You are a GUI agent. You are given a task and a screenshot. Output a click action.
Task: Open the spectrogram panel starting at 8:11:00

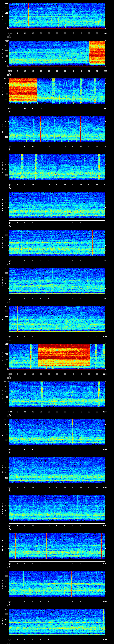[x=57, y=394]
